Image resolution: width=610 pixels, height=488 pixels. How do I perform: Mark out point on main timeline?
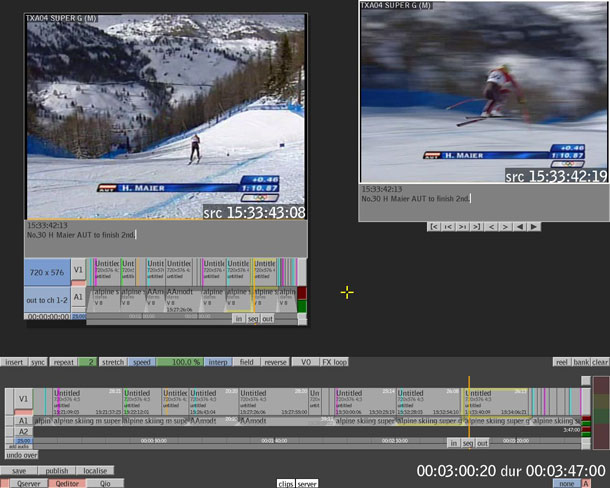[x=482, y=443]
